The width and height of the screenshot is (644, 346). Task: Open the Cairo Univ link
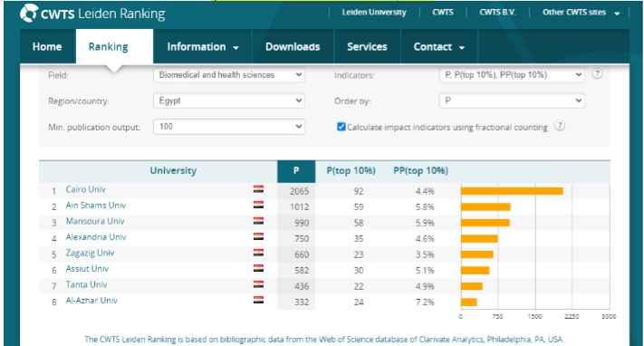tap(86, 189)
